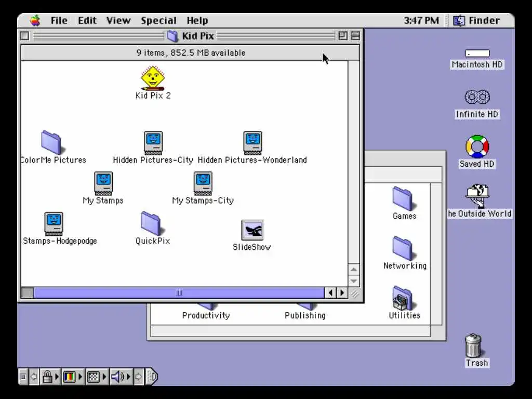The height and width of the screenshot is (399, 532).
Task: Click the Trash icon
Action: pos(474,345)
